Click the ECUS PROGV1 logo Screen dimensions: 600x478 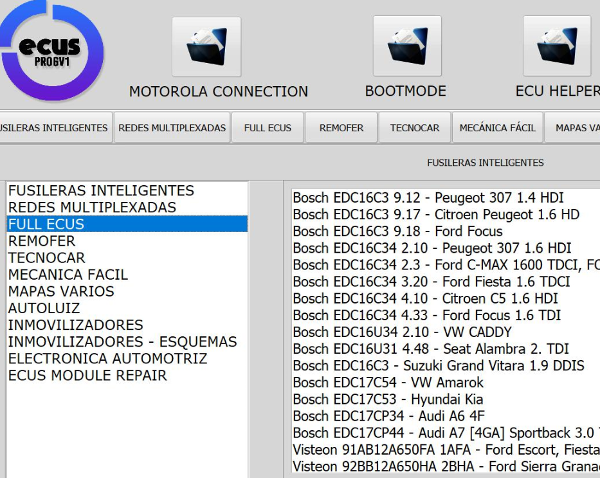[x=52, y=51]
